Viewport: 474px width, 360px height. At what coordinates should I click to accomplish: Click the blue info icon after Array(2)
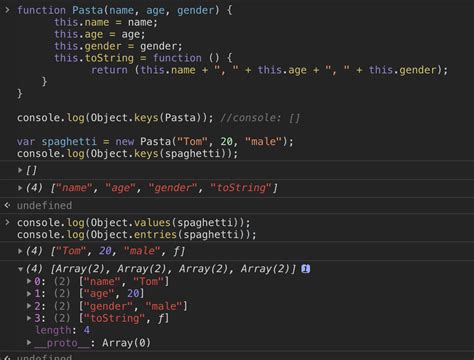(x=306, y=269)
